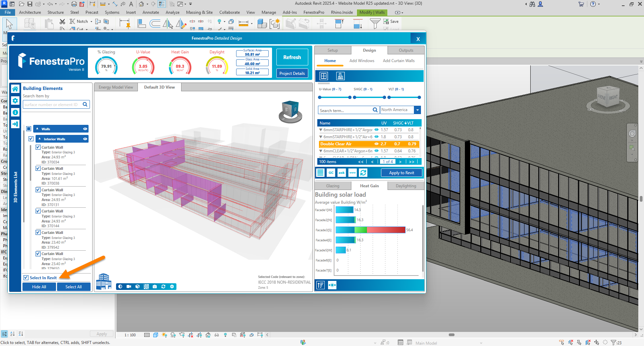Expand the 6mmSTARPHIRE+1/2"Air+6 row triangle
This screenshot has height=346, width=644.
[x=321, y=137]
